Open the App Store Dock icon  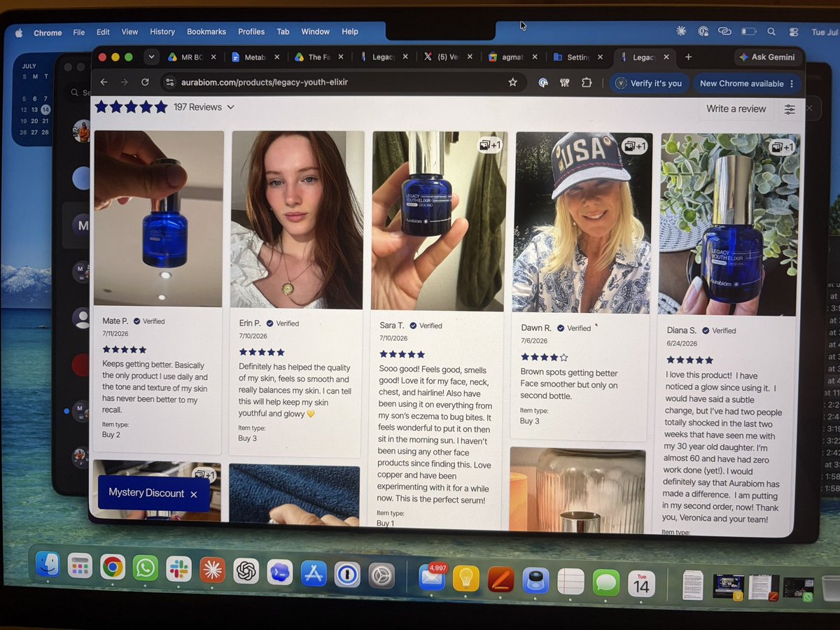314,573
